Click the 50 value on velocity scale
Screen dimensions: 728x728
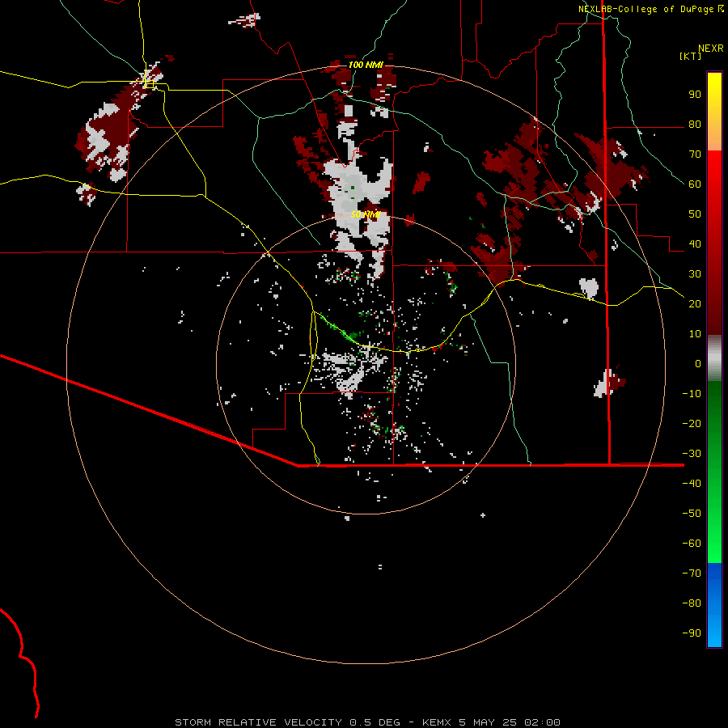pyautogui.click(x=695, y=214)
